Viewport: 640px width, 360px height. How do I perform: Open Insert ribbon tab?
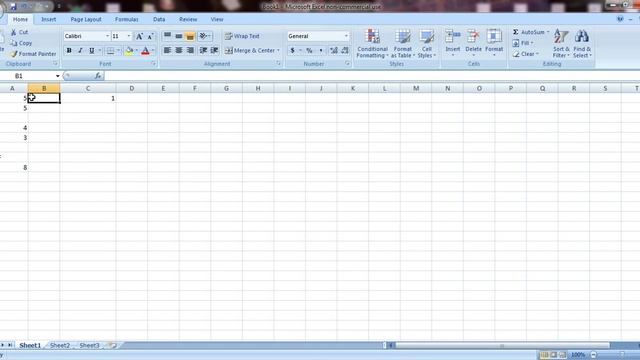coord(49,19)
